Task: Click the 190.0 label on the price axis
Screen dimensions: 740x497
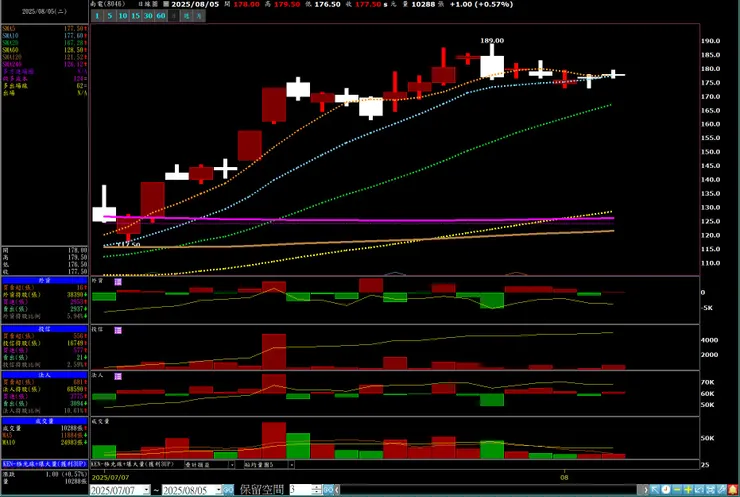Action: tap(710, 41)
